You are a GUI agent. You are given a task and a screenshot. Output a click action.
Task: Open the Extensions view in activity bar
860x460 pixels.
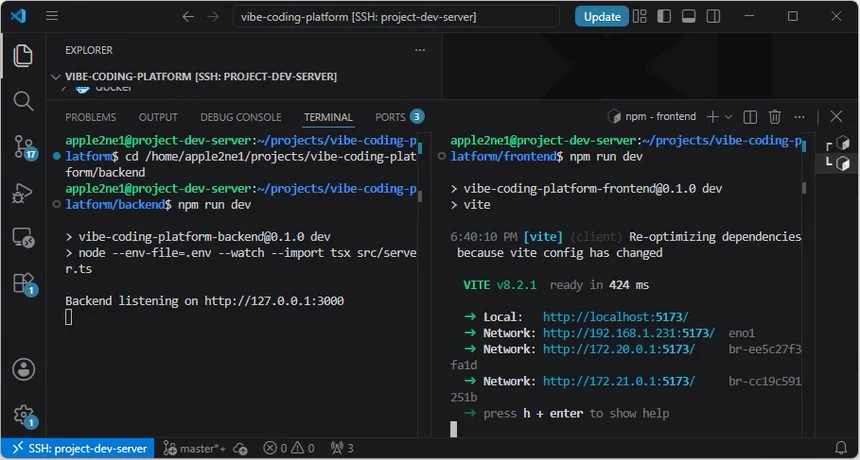[x=24, y=283]
